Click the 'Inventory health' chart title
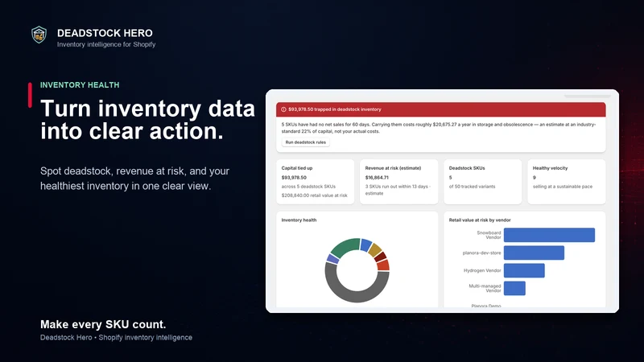This screenshot has width=644, height=362. click(x=299, y=220)
